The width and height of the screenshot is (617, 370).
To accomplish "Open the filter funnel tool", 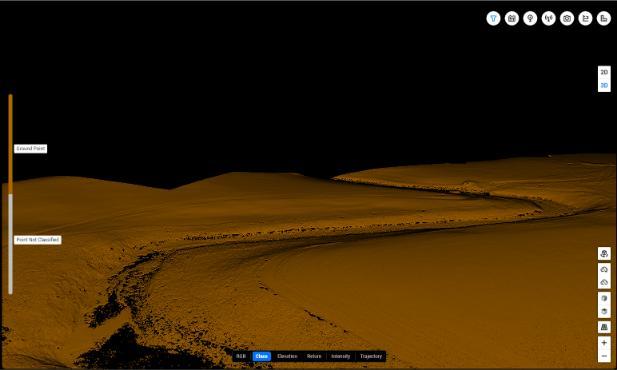I will tap(493, 18).
